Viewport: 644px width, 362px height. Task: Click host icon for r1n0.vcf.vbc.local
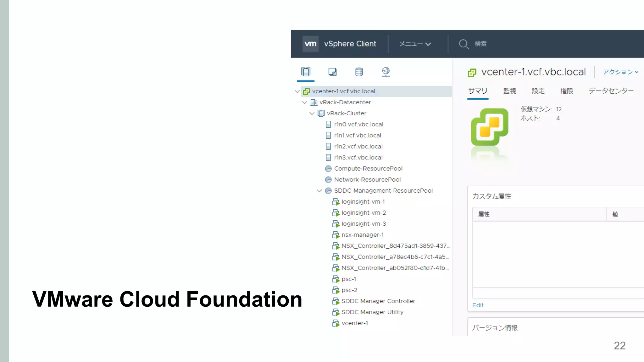[328, 124]
